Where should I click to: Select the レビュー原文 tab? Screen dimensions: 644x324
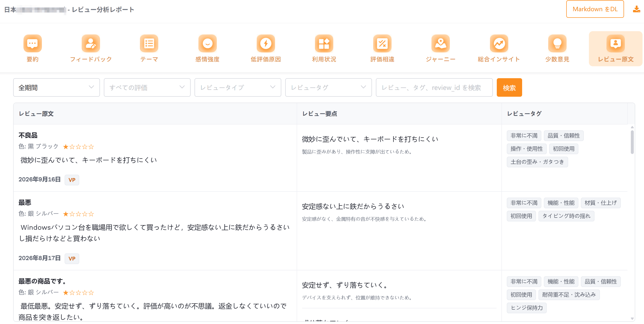[x=615, y=49]
